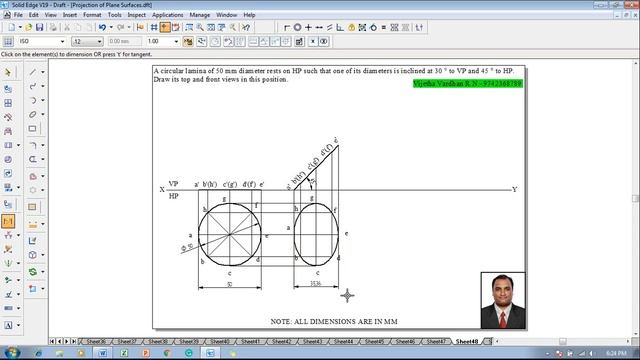Open the Manage menu
The width and height of the screenshot is (640, 360).
click(200, 15)
